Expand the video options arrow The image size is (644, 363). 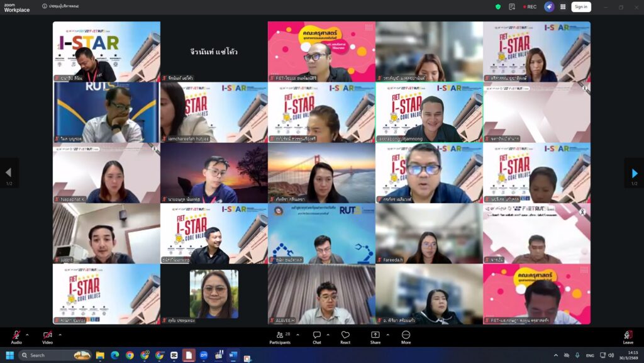60,335
